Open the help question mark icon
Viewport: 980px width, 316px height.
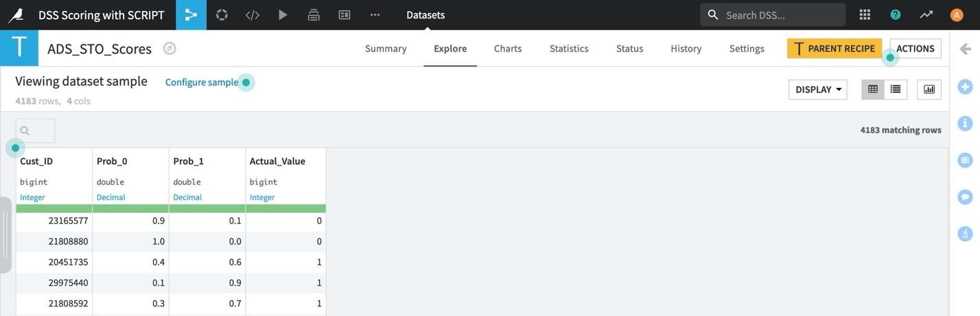click(x=896, y=14)
